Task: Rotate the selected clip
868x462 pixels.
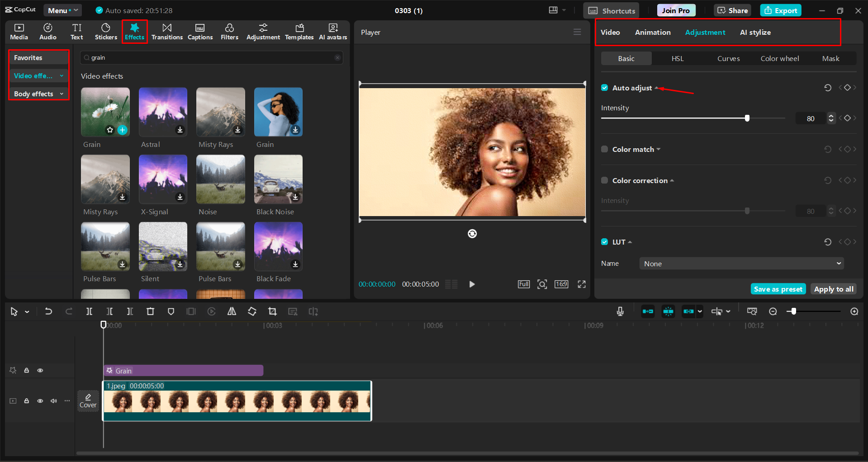Action: (252, 311)
